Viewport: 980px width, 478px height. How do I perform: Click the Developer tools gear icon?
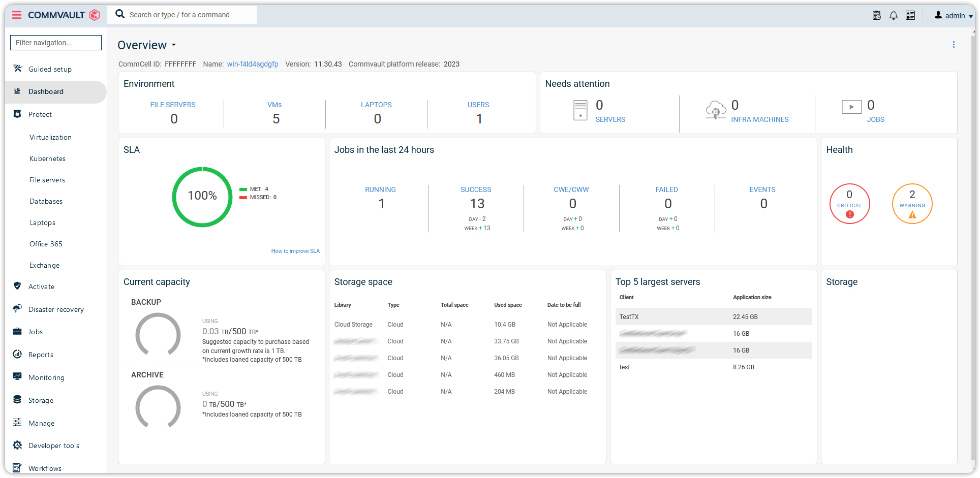(17, 445)
